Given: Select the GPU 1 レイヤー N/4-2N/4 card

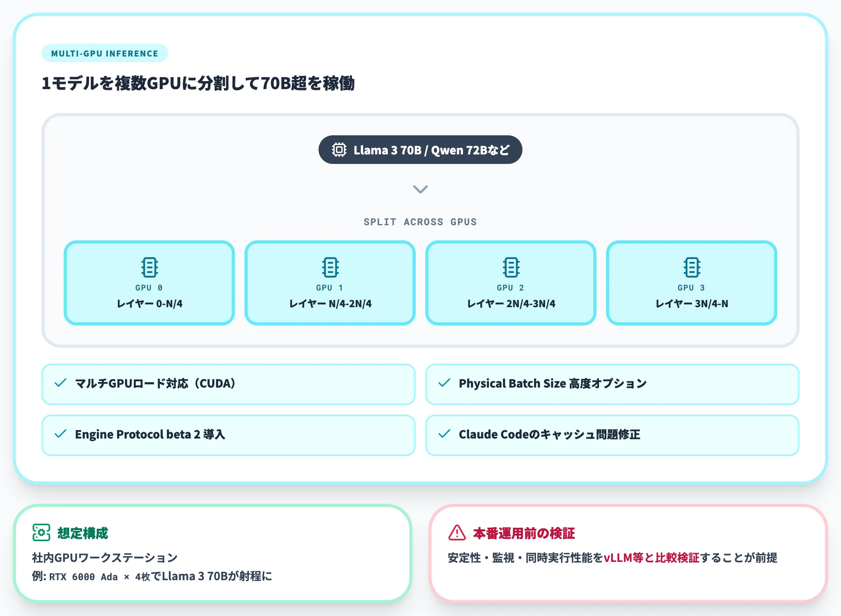Looking at the screenshot, I should coord(330,283).
